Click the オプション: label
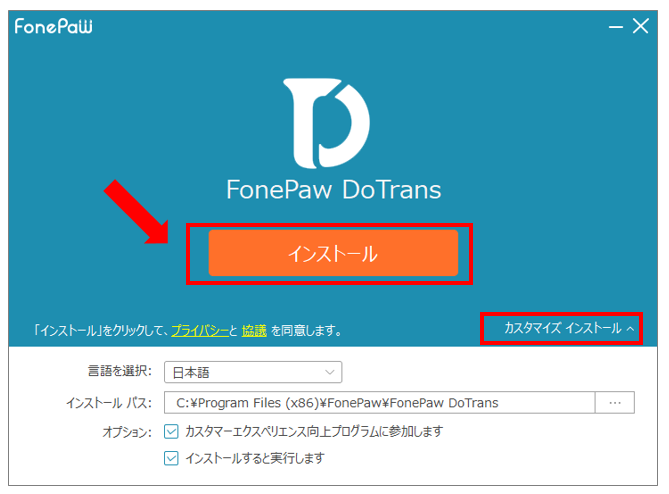The height and width of the screenshot is (494, 669). (127, 432)
